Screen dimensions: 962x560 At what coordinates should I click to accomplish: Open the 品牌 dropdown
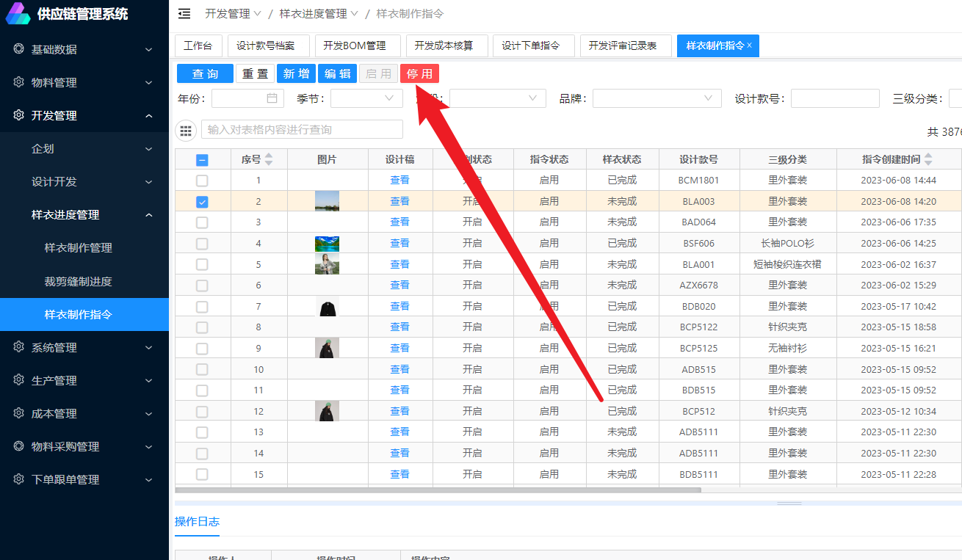[x=657, y=98]
